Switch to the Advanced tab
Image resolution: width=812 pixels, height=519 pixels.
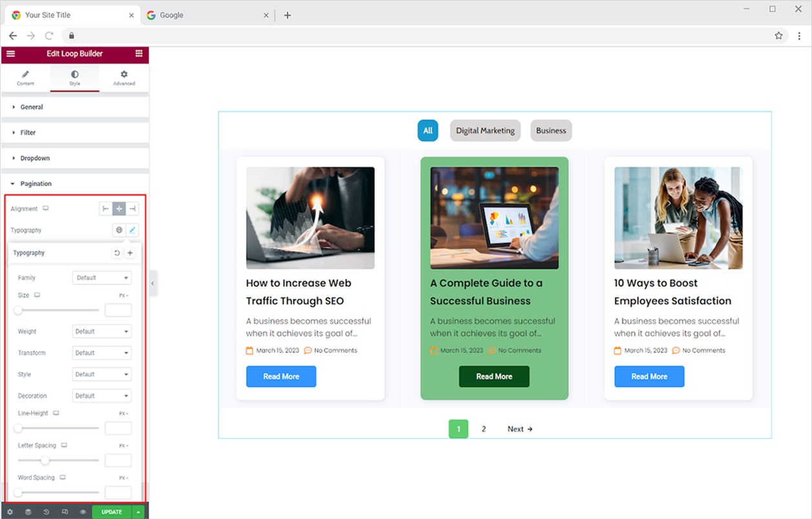pos(124,78)
